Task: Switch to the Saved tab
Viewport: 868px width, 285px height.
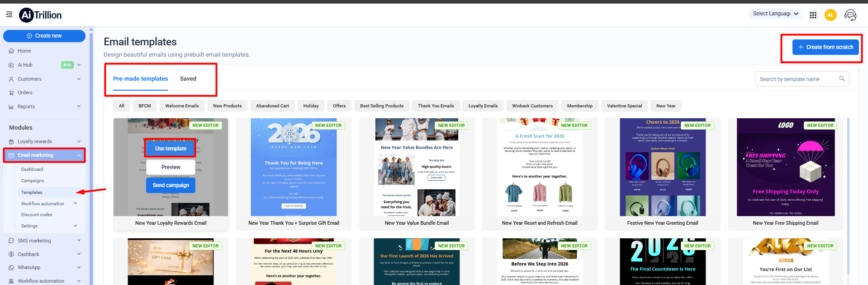Action: (188, 79)
